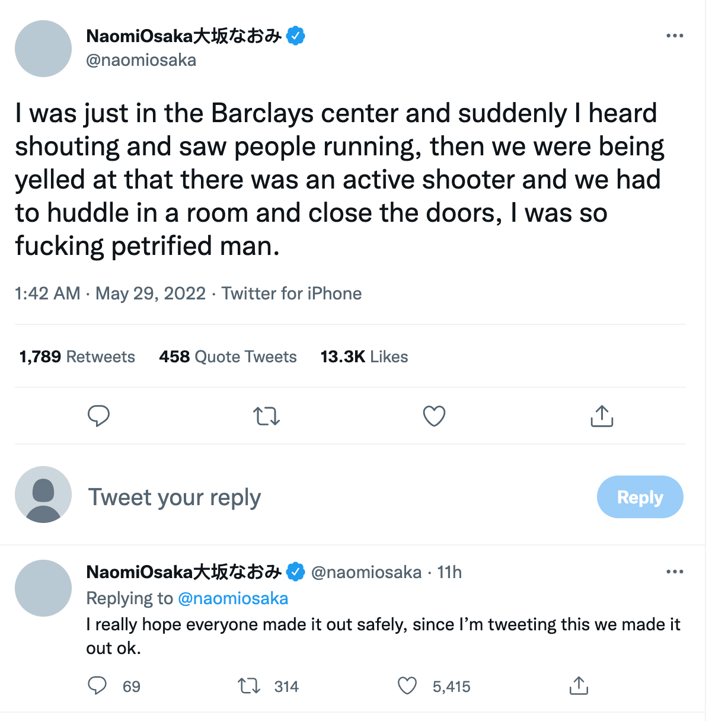Viewport: 728px width, 721px height.
Task: Like the main tweet with the heart icon
Action: coord(434,416)
